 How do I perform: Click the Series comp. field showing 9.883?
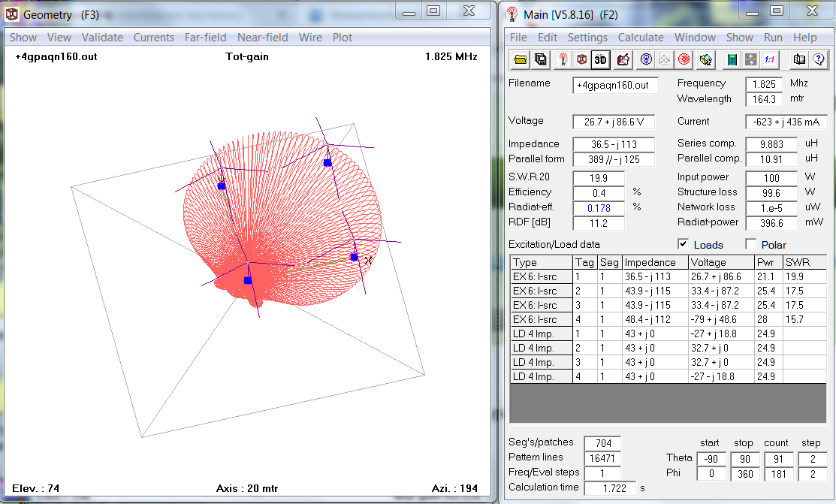coord(771,144)
